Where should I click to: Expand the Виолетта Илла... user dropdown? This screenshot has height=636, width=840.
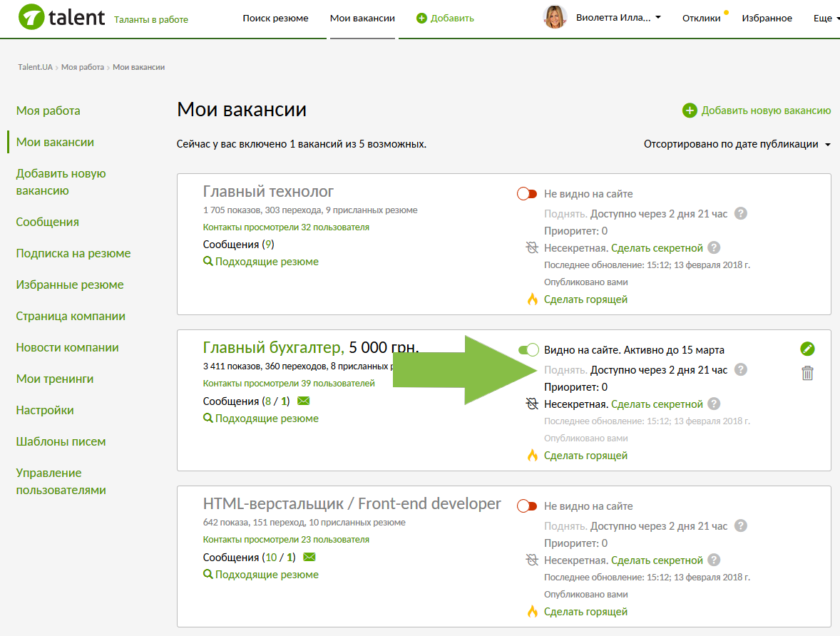pos(618,18)
